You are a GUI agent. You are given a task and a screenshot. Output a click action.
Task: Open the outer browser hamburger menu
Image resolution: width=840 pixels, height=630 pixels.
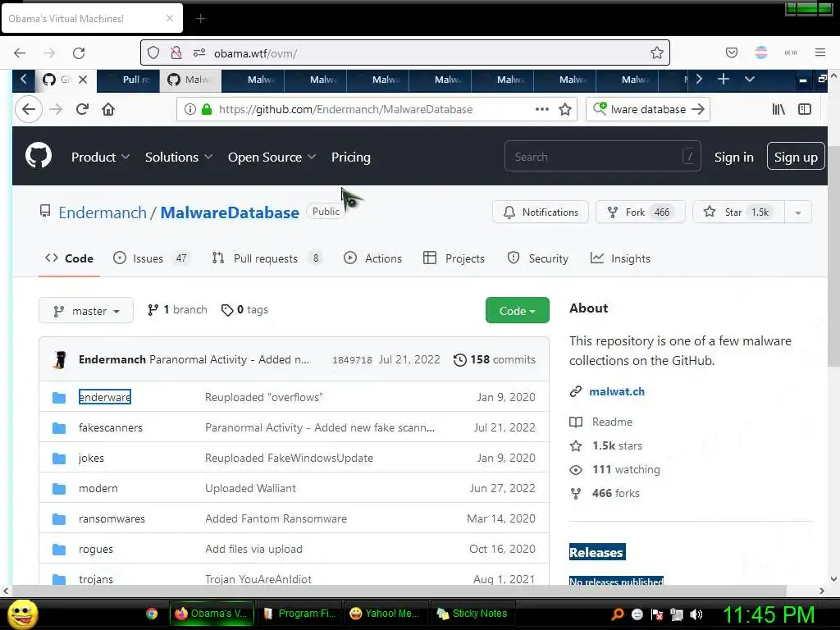coord(820,52)
